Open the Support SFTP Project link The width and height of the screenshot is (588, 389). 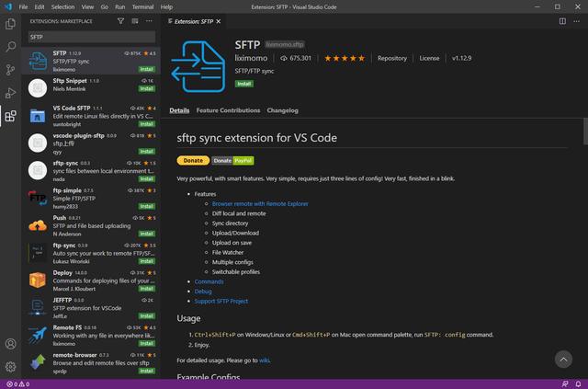click(220, 301)
